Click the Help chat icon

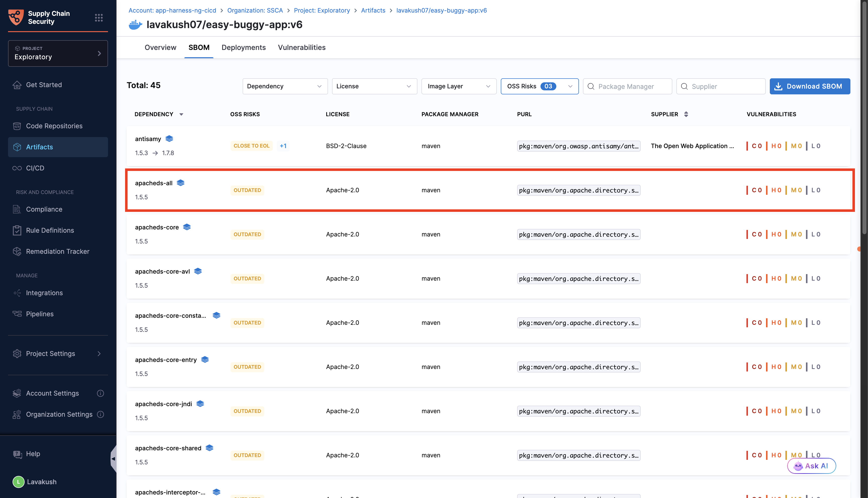[x=17, y=454]
